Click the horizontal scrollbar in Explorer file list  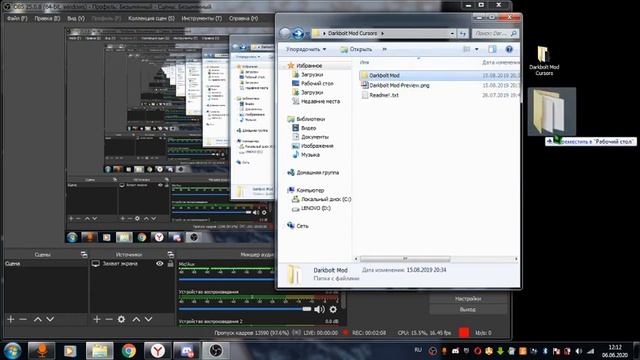(405, 259)
